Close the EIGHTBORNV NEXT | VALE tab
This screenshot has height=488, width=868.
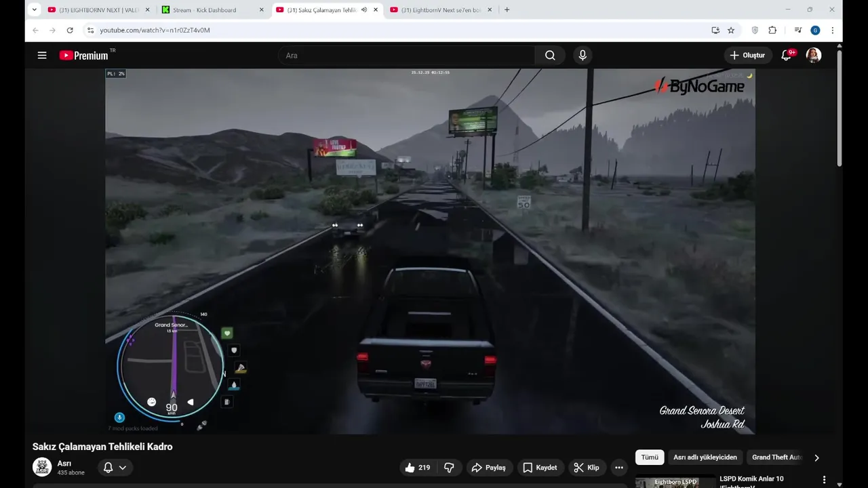click(147, 10)
